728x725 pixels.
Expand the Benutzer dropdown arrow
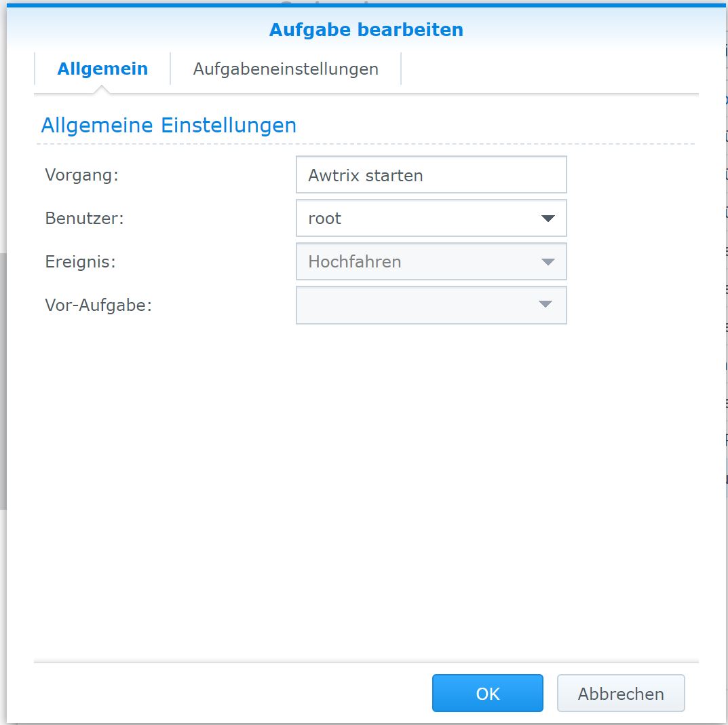point(548,219)
